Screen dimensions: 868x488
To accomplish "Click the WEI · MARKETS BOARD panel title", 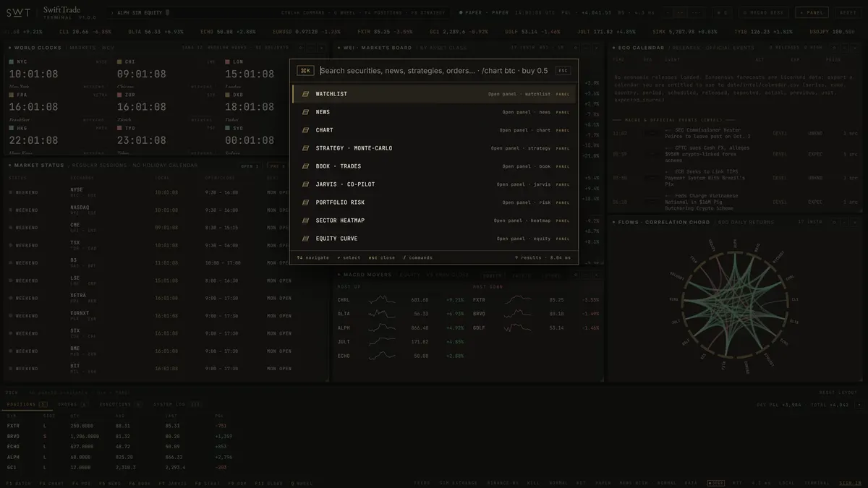I will pyautogui.click(x=377, y=48).
